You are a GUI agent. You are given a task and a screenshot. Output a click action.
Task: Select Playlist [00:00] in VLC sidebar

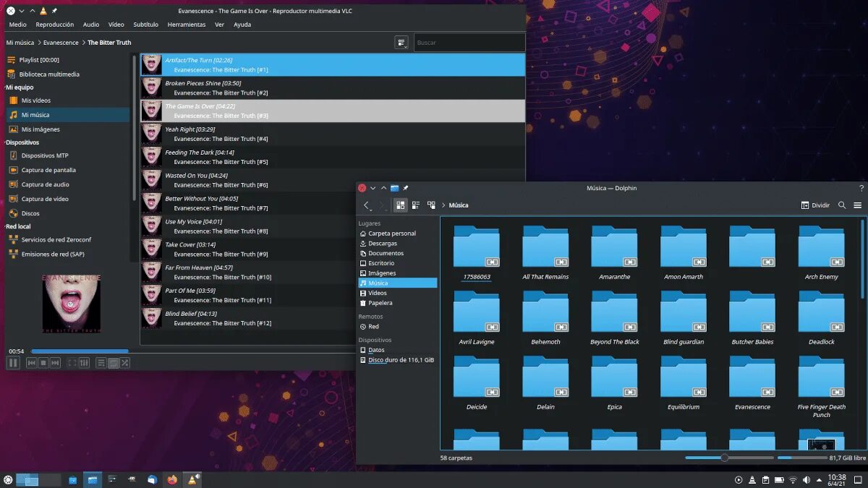(x=67, y=60)
